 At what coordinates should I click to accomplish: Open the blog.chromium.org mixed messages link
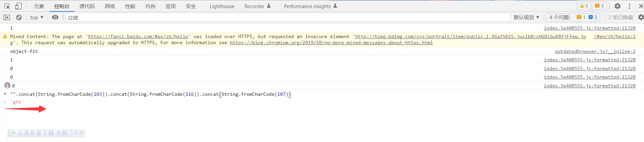coord(331,43)
